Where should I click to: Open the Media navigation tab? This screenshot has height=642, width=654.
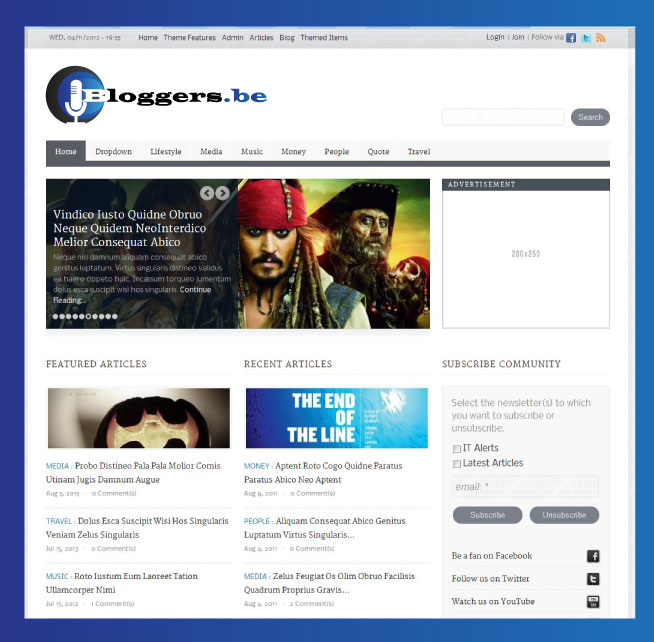pyautogui.click(x=211, y=152)
